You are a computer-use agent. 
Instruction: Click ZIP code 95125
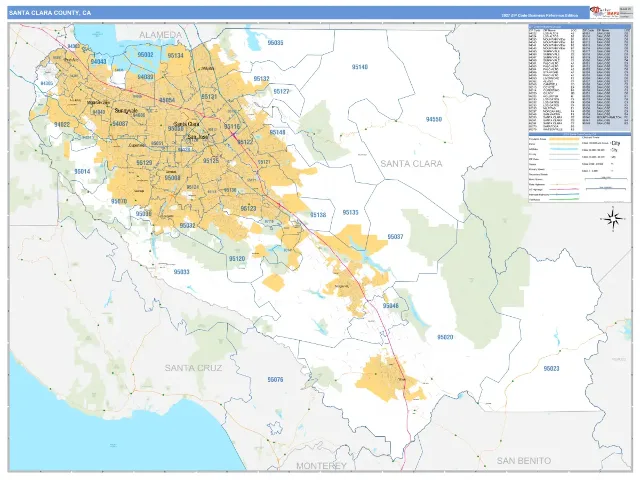point(211,161)
